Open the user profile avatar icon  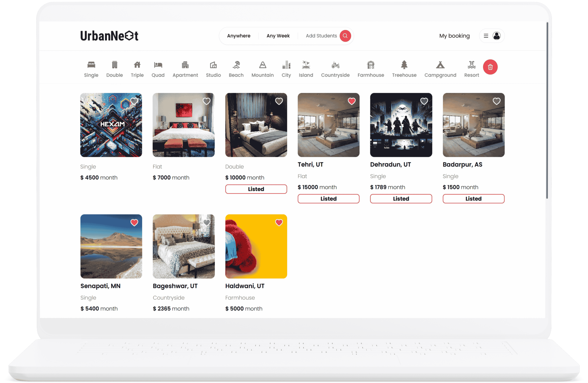pyautogui.click(x=497, y=36)
